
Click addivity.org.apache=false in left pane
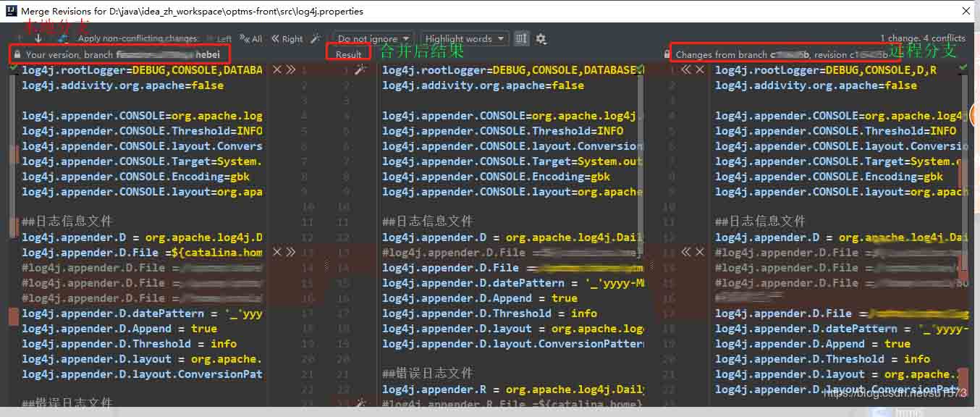coord(122,85)
